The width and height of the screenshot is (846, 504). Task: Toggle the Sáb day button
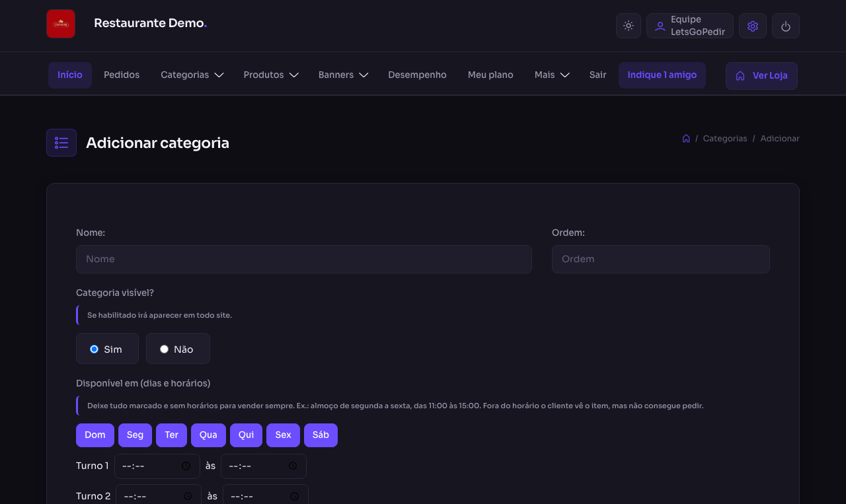321,435
